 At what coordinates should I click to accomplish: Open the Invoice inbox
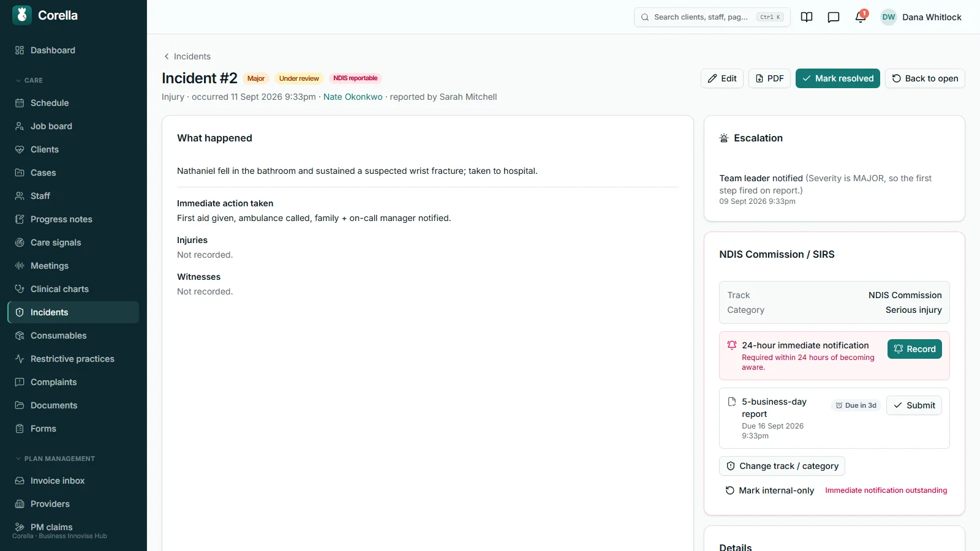tap(73, 481)
